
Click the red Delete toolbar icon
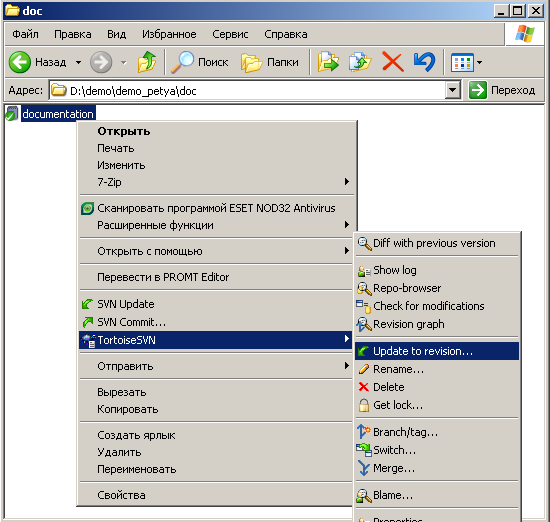[x=393, y=62]
